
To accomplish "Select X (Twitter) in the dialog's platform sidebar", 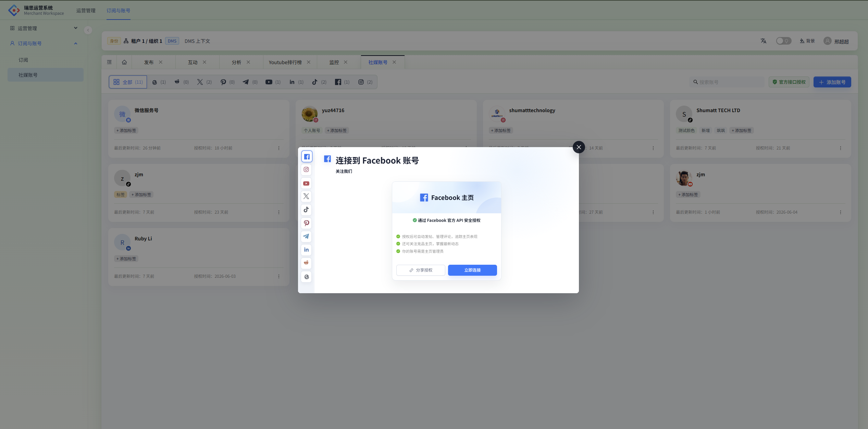I will (x=306, y=196).
